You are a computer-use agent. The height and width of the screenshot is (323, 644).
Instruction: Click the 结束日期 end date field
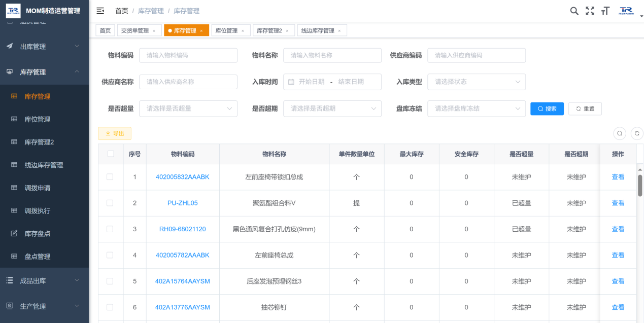351,82
